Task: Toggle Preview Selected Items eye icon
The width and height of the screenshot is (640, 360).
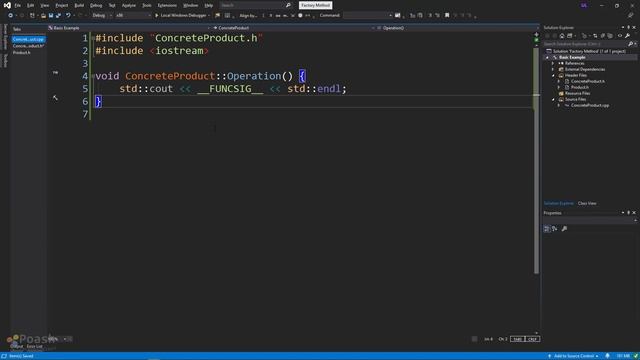Action: pos(620,36)
